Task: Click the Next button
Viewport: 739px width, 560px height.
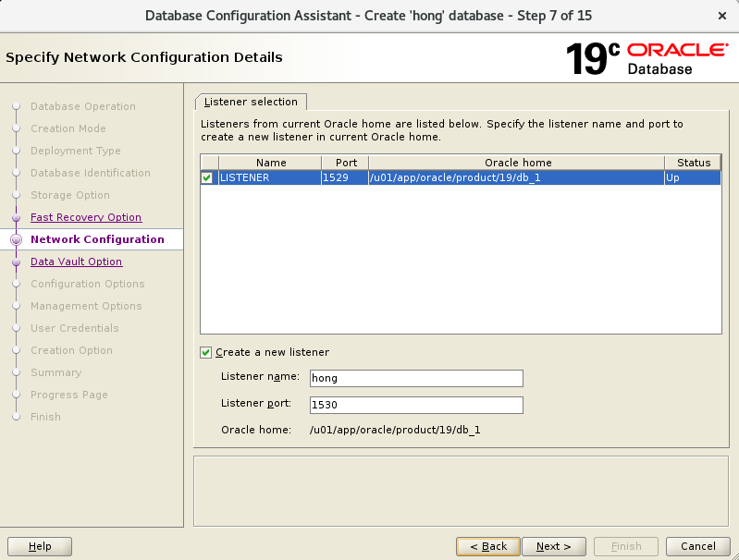Action: click(554, 546)
